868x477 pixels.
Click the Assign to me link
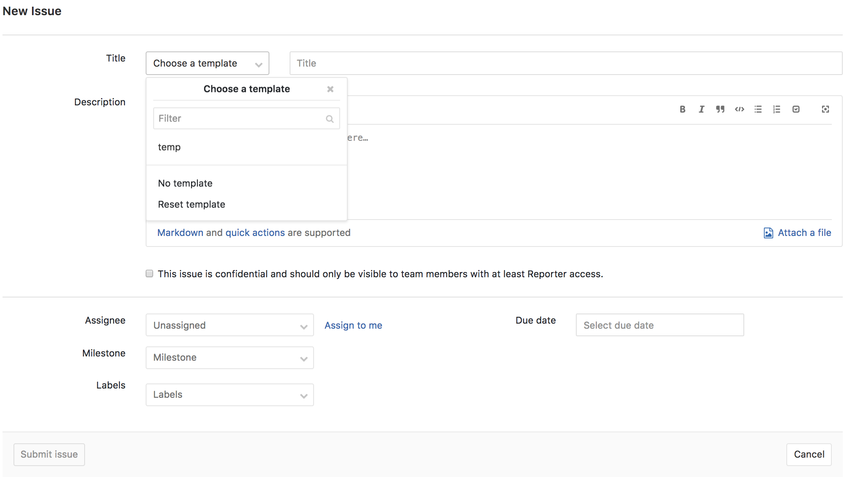[353, 325]
